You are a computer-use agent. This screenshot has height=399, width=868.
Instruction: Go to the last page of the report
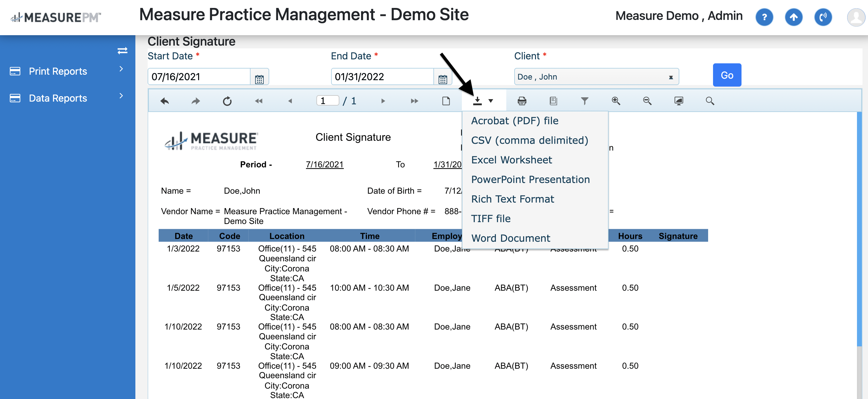(414, 101)
